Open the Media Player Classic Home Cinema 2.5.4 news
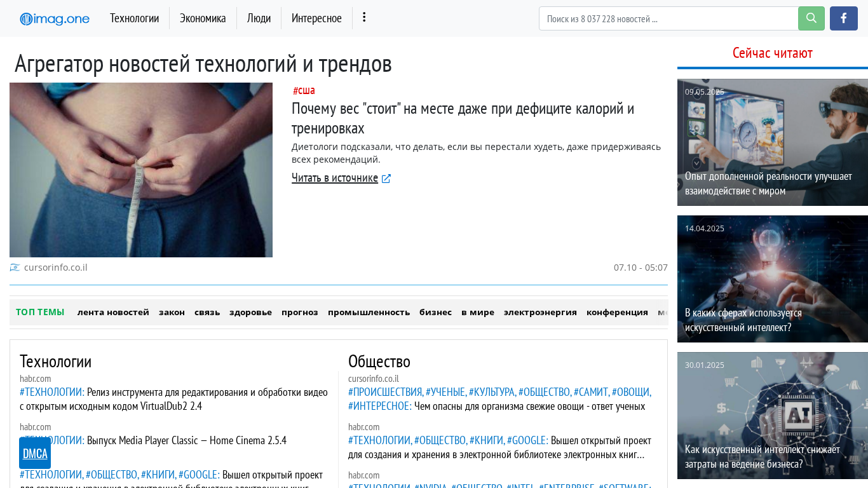 [x=187, y=440]
